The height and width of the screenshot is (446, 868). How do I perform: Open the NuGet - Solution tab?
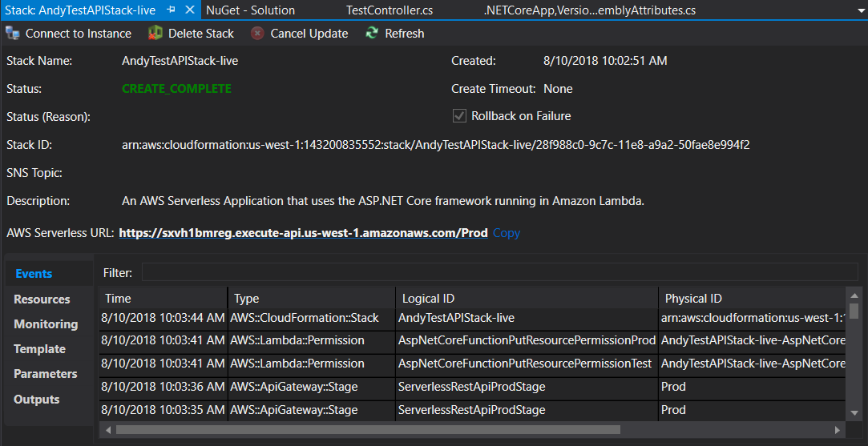(x=250, y=10)
